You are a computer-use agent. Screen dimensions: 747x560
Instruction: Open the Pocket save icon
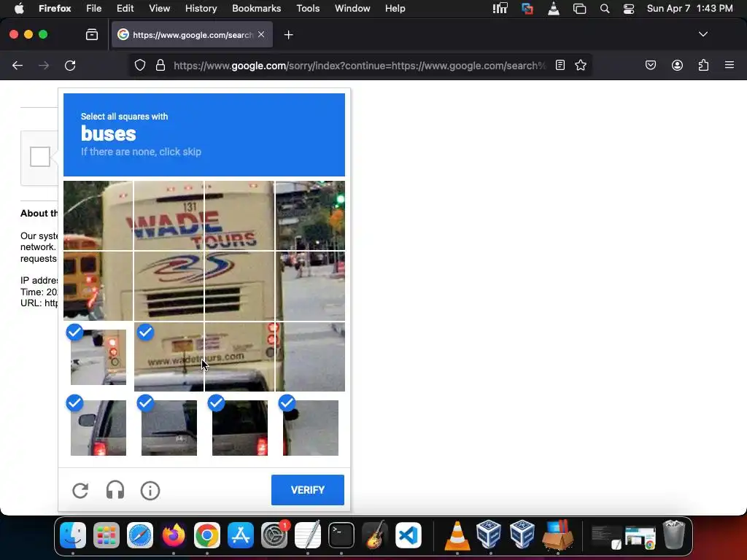coord(650,65)
